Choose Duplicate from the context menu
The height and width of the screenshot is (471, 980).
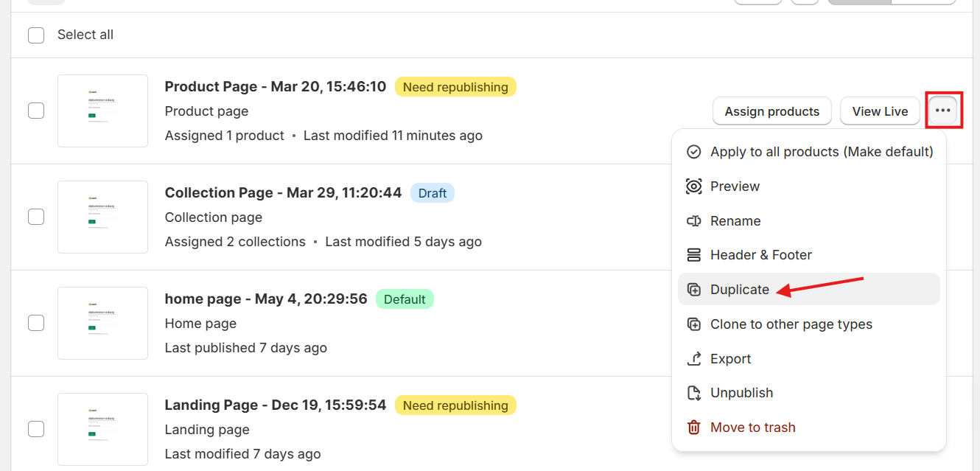[x=739, y=289]
